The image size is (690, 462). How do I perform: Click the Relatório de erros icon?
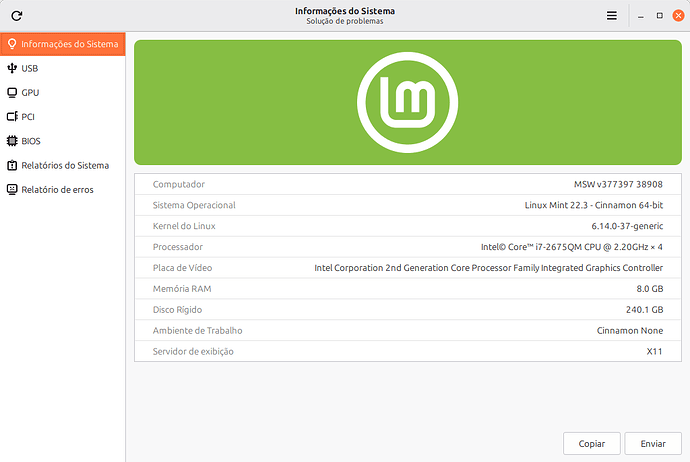pyautogui.click(x=12, y=189)
